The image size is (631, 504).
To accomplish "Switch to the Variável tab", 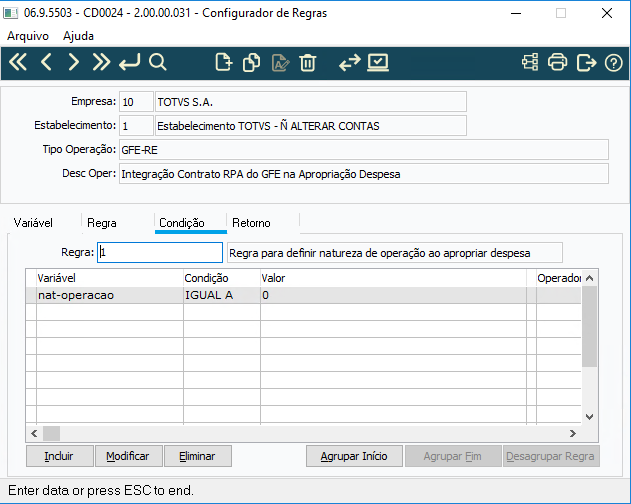I will [33, 223].
